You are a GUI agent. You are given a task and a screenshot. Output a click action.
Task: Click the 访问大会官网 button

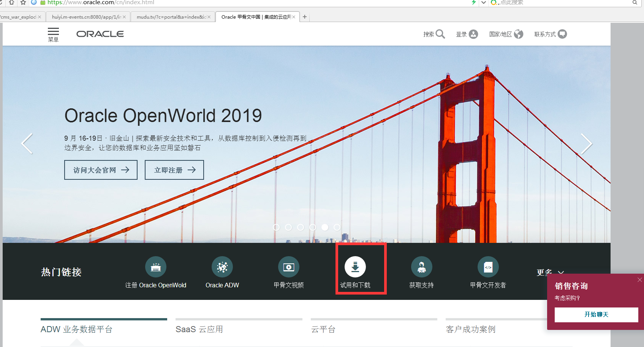click(101, 170)
